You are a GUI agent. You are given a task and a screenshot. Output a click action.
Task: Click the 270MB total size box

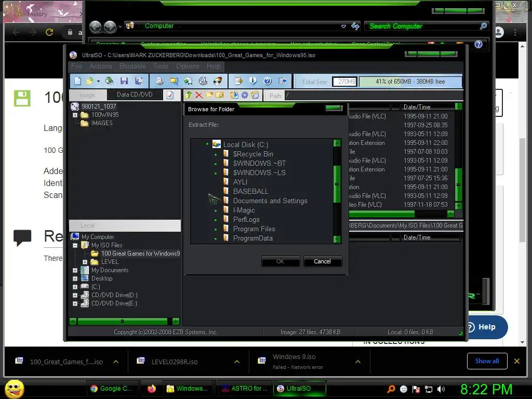[345, 82]
